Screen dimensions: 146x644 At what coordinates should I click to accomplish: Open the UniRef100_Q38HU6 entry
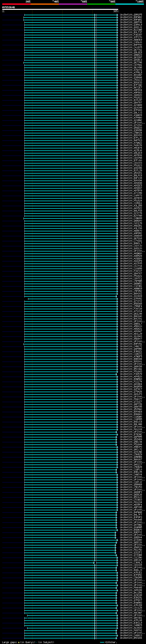tap(131, 77)
